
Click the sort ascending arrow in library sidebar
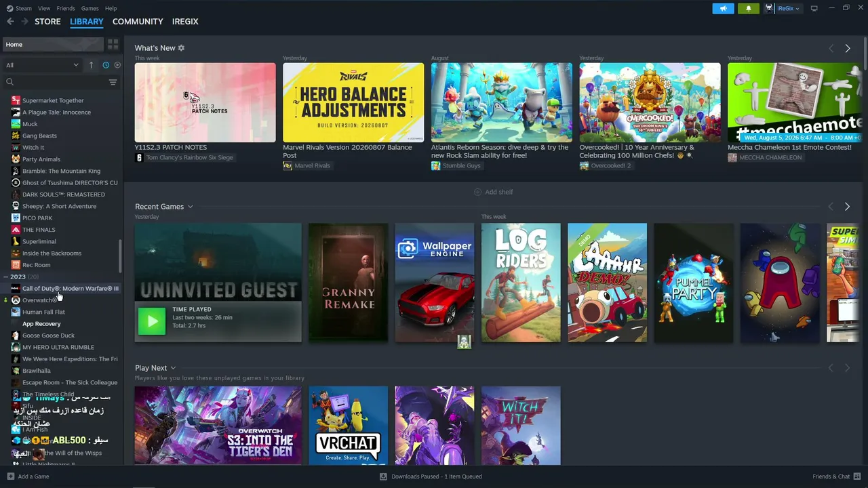pos(91,65)
